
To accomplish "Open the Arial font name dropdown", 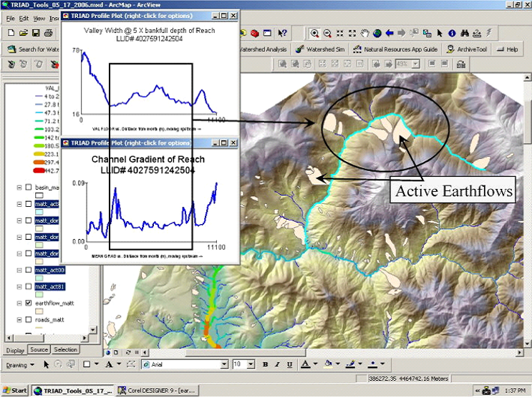I will point(224,364).
